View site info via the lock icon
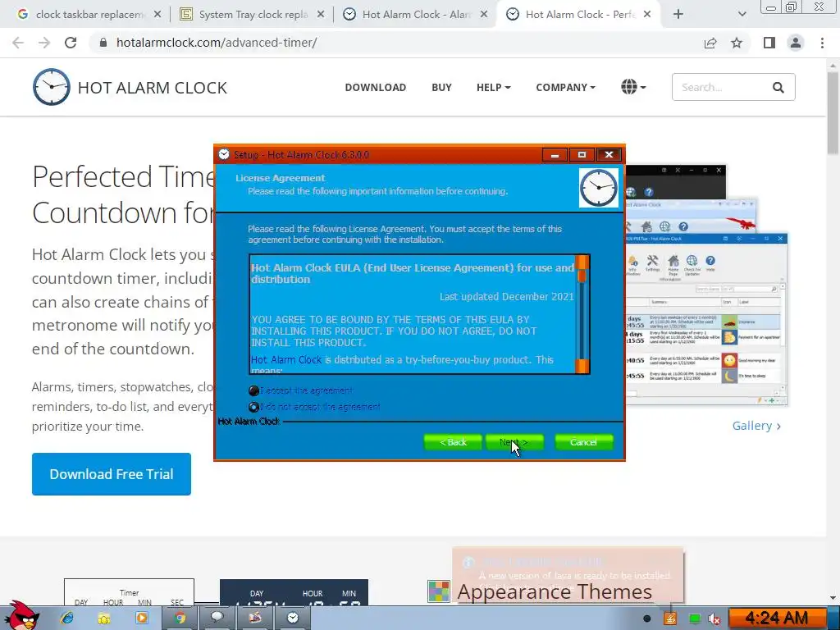Screen dimensions: 840x630 click(x=103, y=43)
